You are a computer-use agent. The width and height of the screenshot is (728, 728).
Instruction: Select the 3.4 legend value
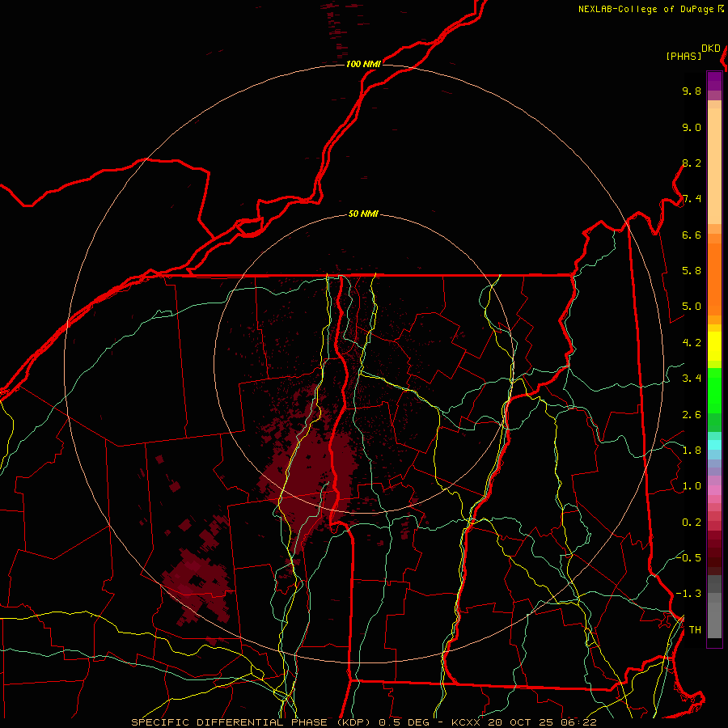click(692, 379)
